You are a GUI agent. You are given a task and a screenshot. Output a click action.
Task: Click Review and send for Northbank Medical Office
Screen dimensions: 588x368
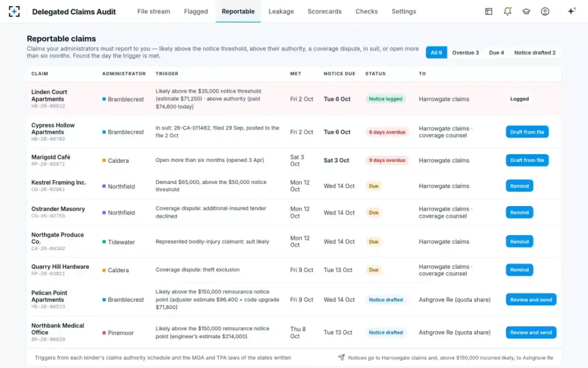[x=531, y=332]
